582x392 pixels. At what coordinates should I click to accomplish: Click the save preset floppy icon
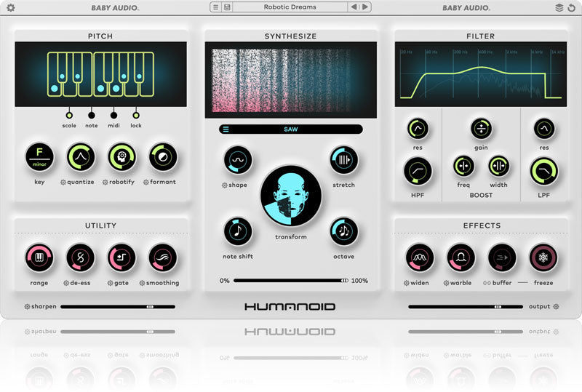pyautogui.click(x=227, y=7)
